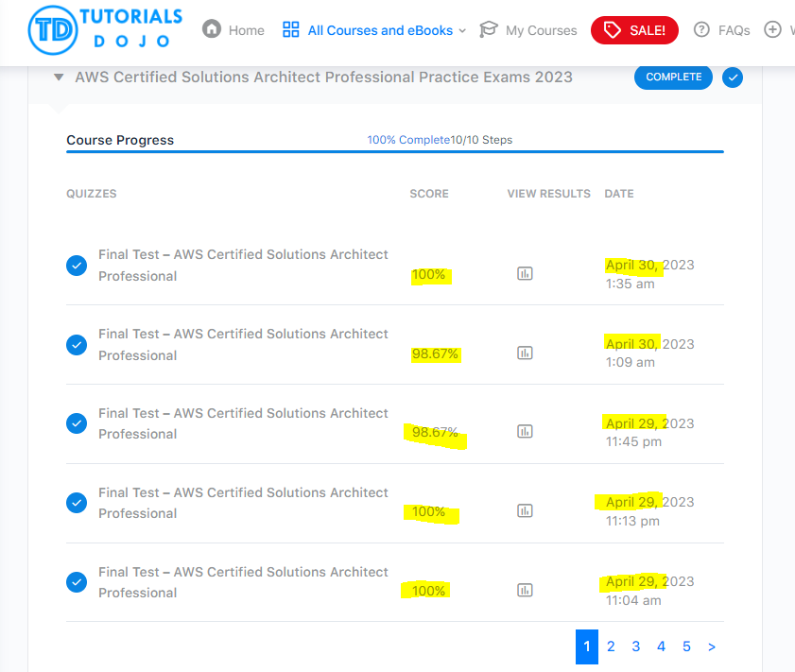
Task: Open the Solutions Architect Professional Practice Exams title
Action: [323, 78]
